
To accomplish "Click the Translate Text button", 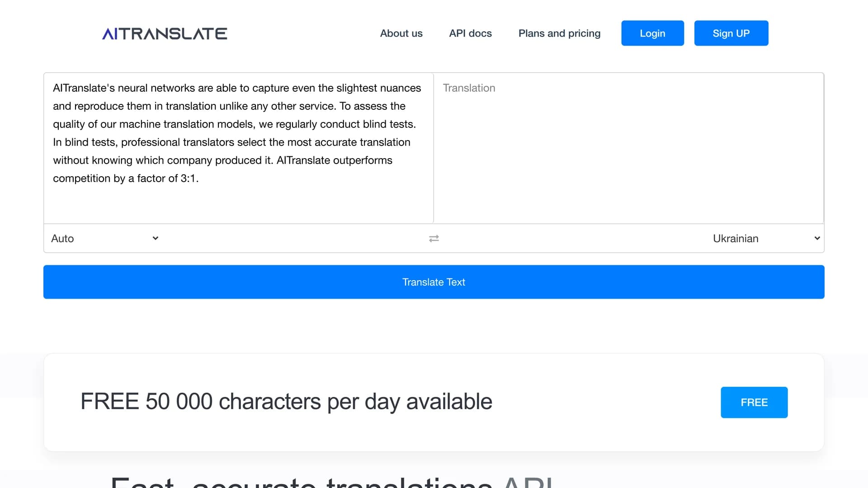I will [x=434, y=282].
